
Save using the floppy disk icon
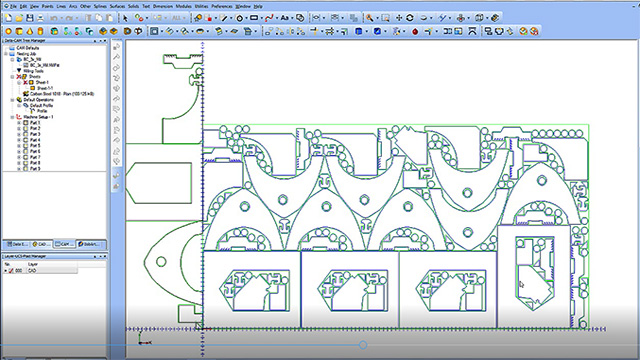coord(30,18)
